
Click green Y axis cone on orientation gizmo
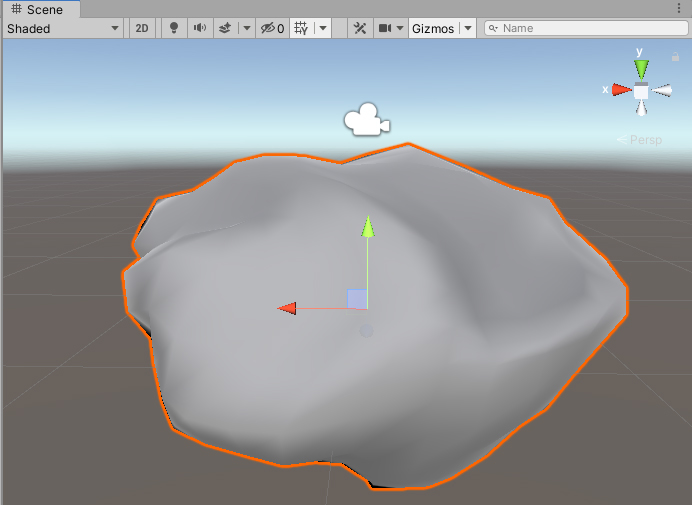click(x=641, y=68)
